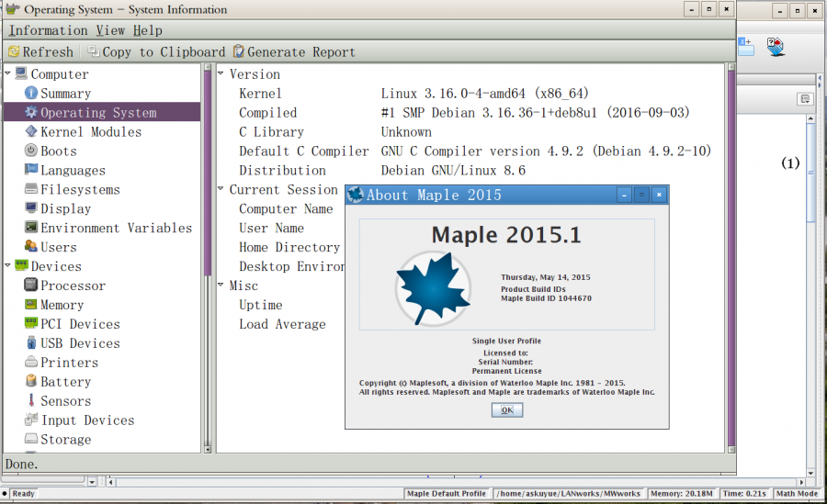
Task: Click Maple Default Profile in status bar
Action: [x=447, y=494]
